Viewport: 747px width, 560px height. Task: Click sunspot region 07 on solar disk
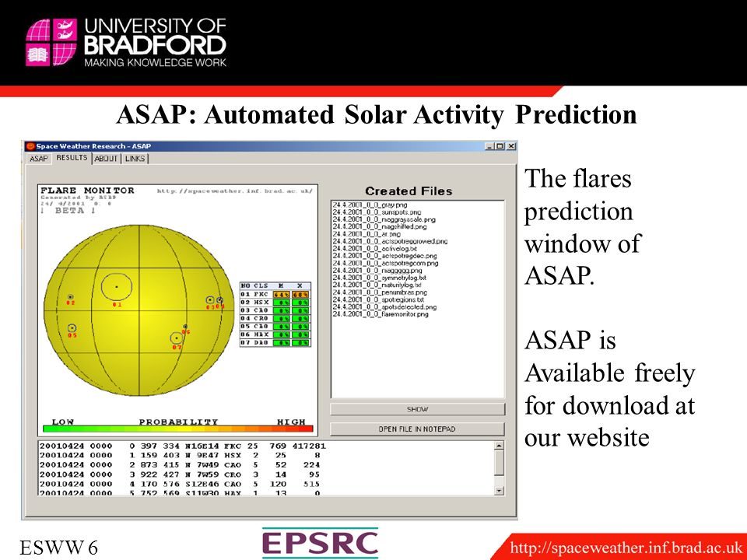[x=177, y=338]
